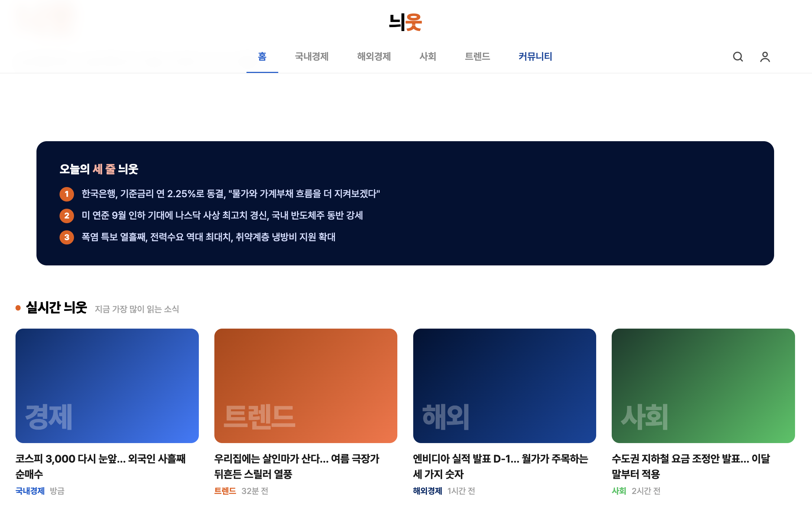Read article 코스피 3,000 다시 눈앞
The image size is (812, 520).
click(x=100, y=466)
